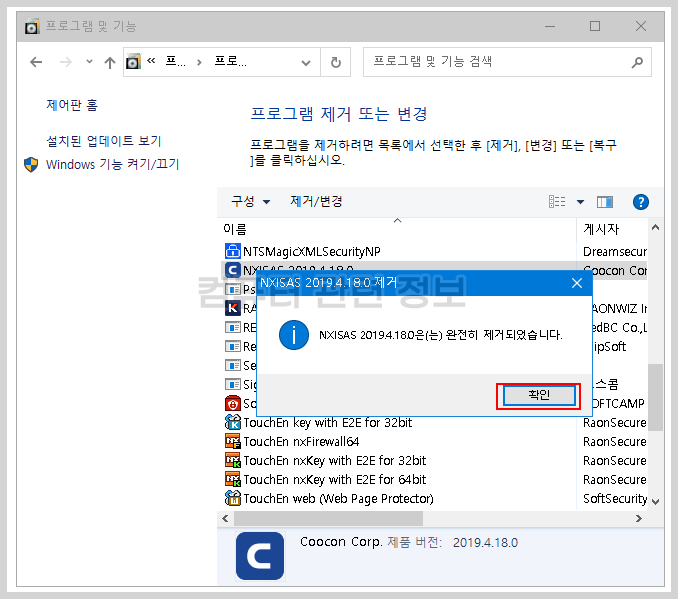Refresh the programs list
This screenshot has height=599, width=678.
(x=336, y=63)
